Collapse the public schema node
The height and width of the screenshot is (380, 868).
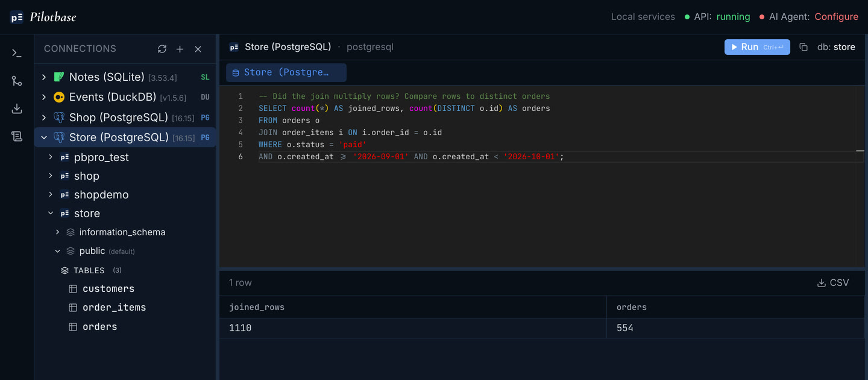coord(57,251)
